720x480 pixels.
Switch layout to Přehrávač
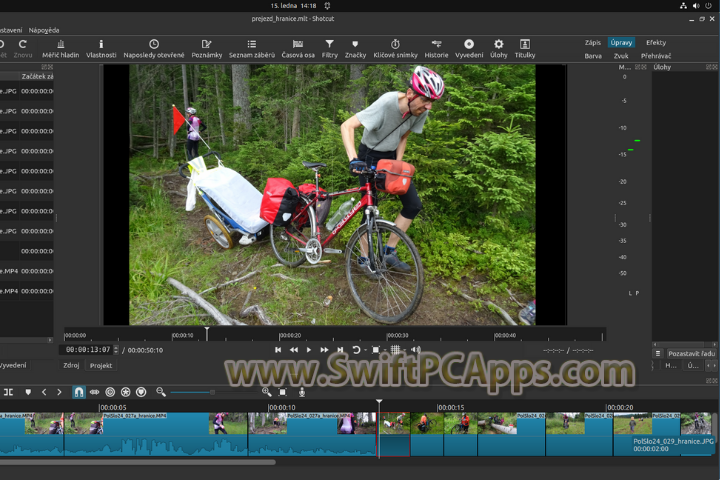(x=656, y=56)
